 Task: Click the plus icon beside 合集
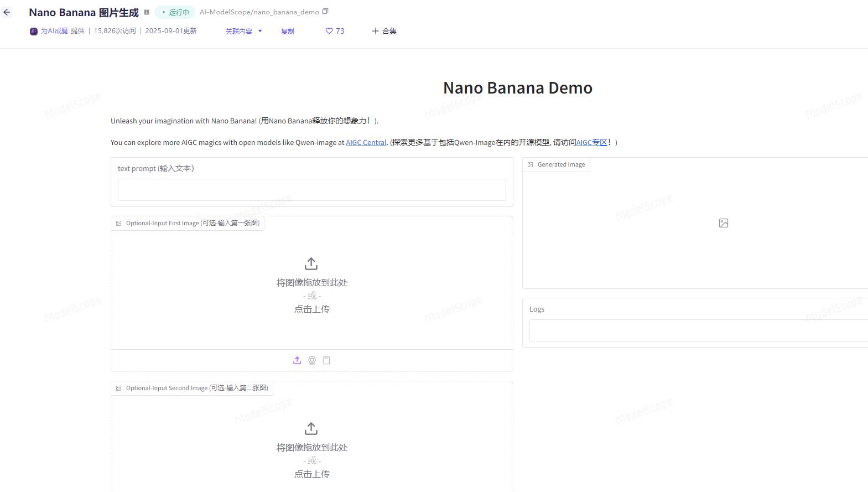pyautogui.click(x=376, y=31)
